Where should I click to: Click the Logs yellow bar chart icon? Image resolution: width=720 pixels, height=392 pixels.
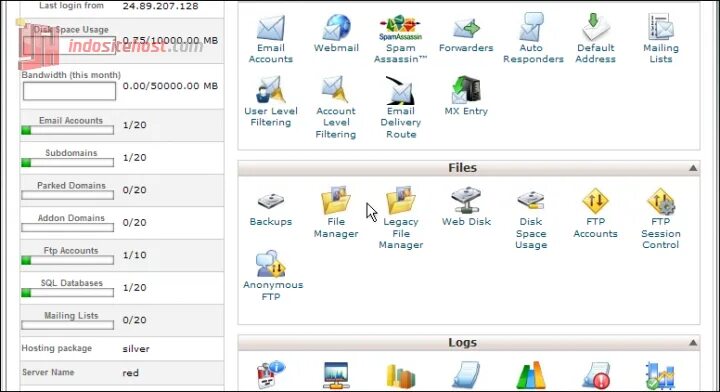(400, 376)
